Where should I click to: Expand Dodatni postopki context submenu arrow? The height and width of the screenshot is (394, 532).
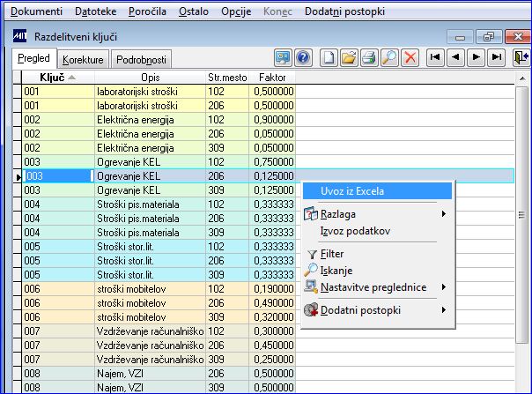pos(443,310)
